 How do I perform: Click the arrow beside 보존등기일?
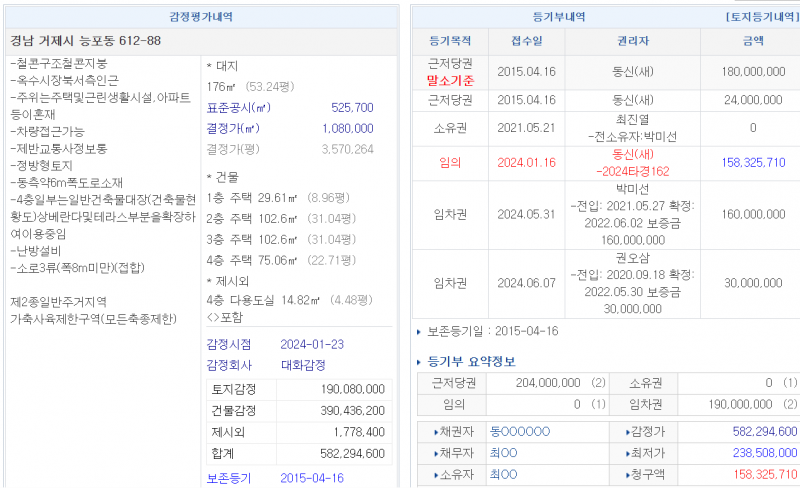coord(419,331)
